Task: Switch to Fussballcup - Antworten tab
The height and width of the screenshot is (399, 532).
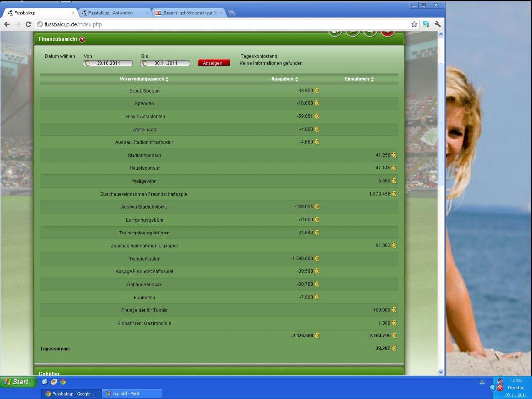Action: [110, 13]
